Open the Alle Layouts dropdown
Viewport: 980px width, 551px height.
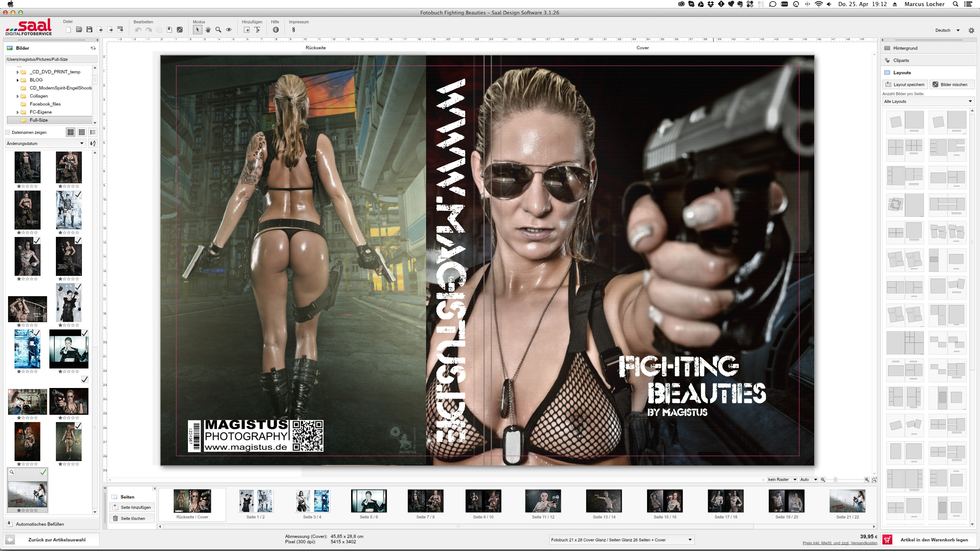(x=928, y=101)
